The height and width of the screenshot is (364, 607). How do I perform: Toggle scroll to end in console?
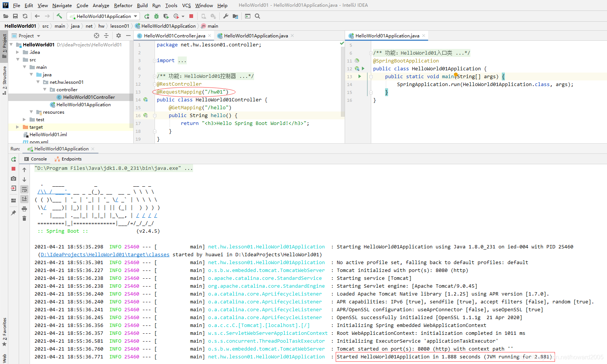point(24,199)
